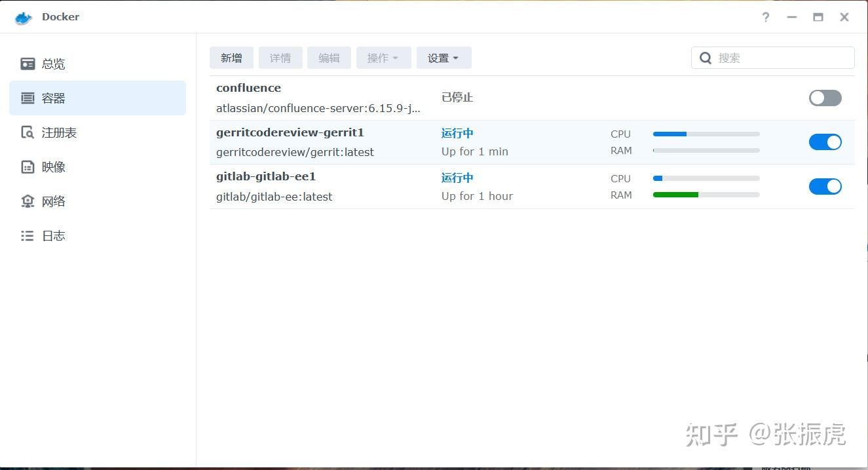Turn off the gitlab-gitlab-ee1 container

825,186
